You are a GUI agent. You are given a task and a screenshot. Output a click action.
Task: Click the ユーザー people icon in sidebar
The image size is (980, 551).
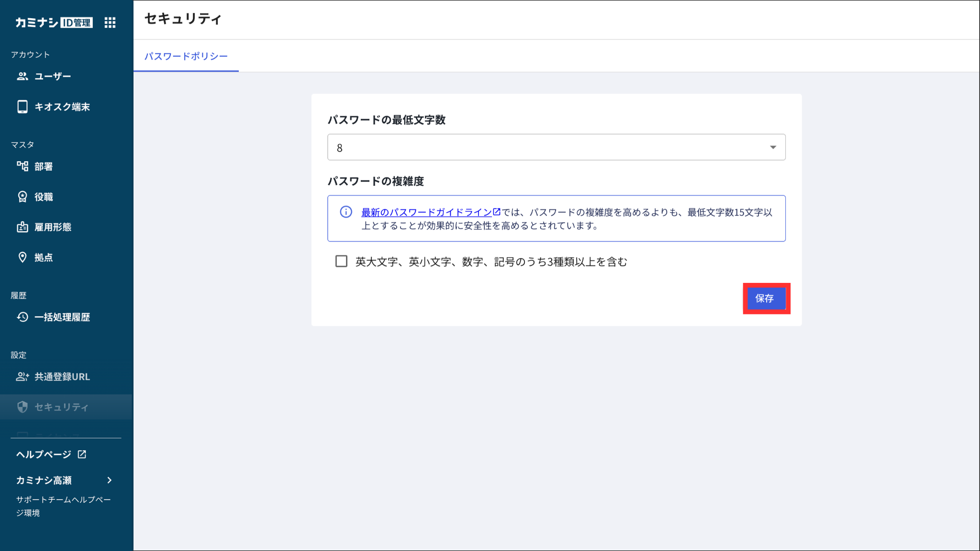(22, 76)
